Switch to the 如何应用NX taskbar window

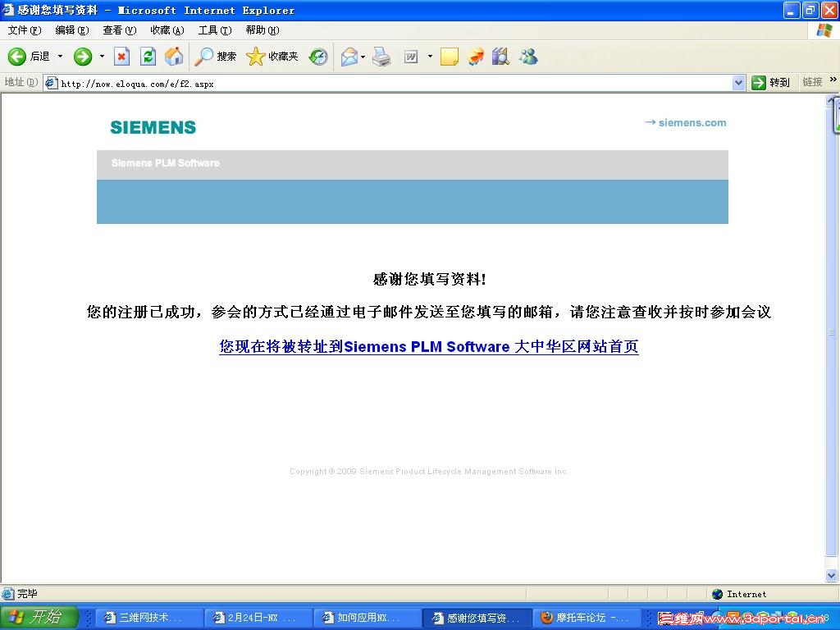coord(368,618)
